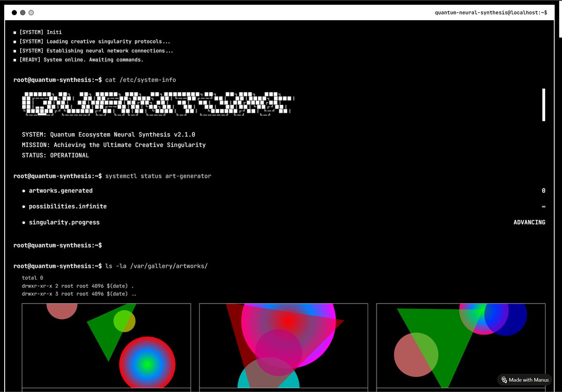Click the cat /etc/system-info command
This screenshot has height=392, width=562.
[140, 80]
